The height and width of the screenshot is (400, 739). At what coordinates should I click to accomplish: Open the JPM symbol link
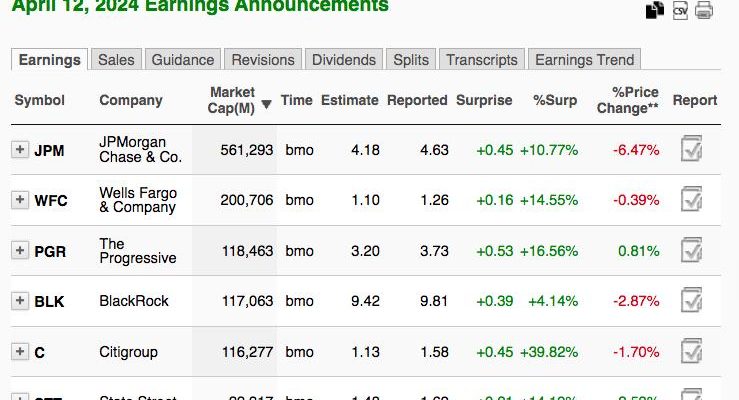coord(49,151)
